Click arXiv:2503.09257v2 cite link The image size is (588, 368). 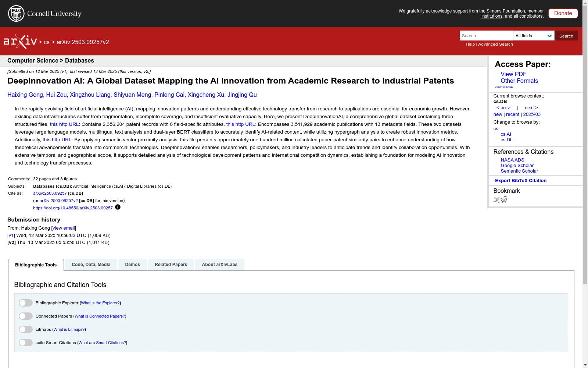[59, 201]
